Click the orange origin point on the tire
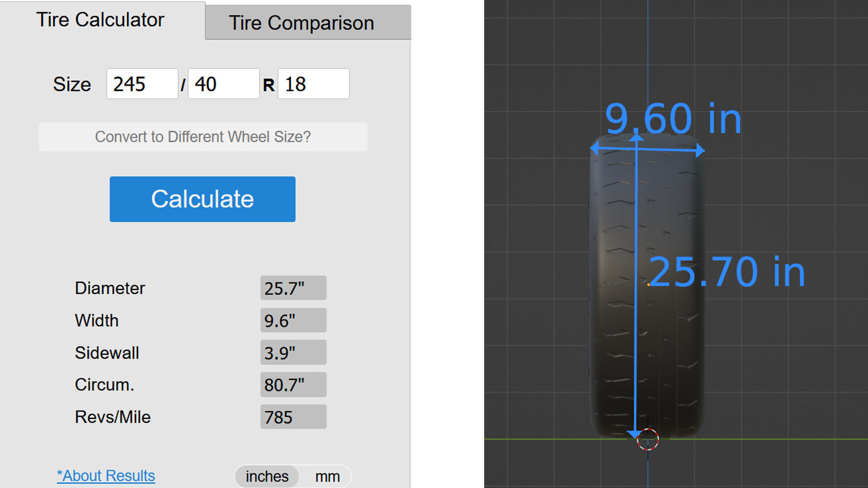 click(648, 285)
